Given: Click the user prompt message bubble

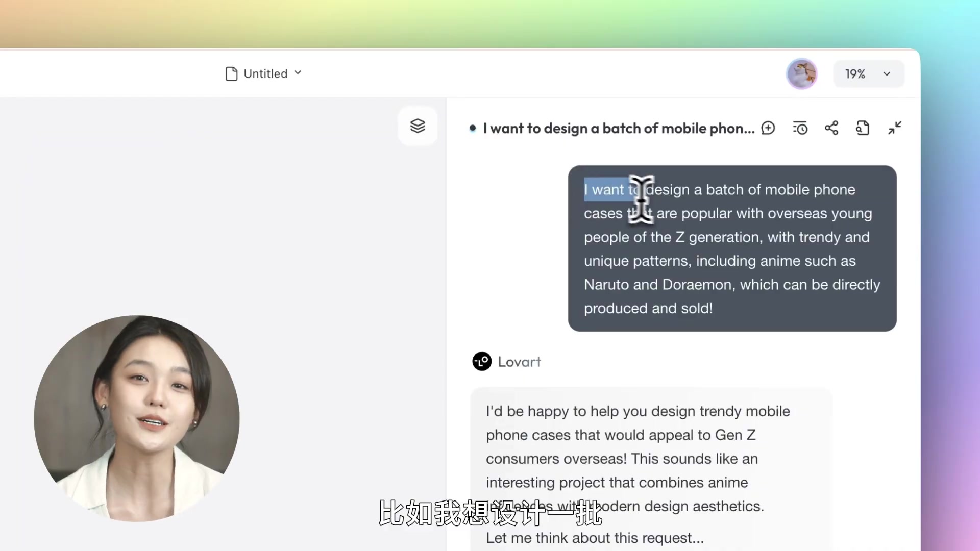Looking at the screenshot, I should click(x=732, y=248).
